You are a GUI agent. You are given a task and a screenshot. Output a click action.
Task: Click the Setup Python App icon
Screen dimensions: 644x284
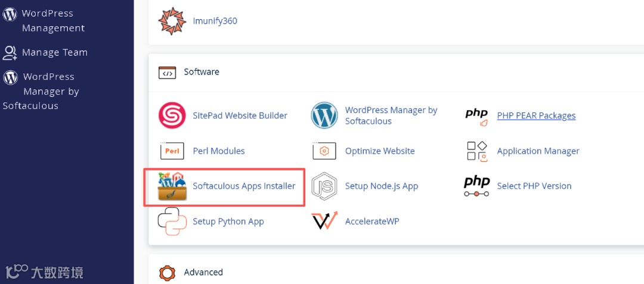coord(172,221)
